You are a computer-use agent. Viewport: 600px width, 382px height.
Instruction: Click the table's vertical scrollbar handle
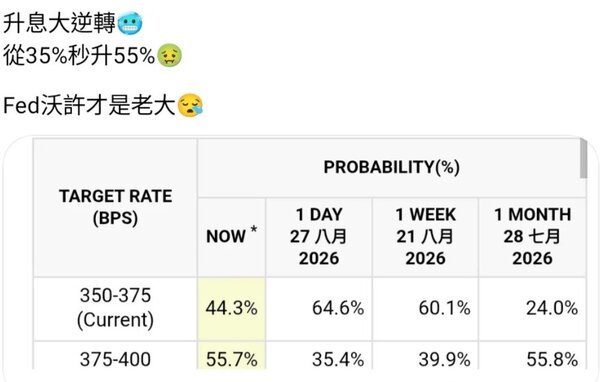pos(583,158)
